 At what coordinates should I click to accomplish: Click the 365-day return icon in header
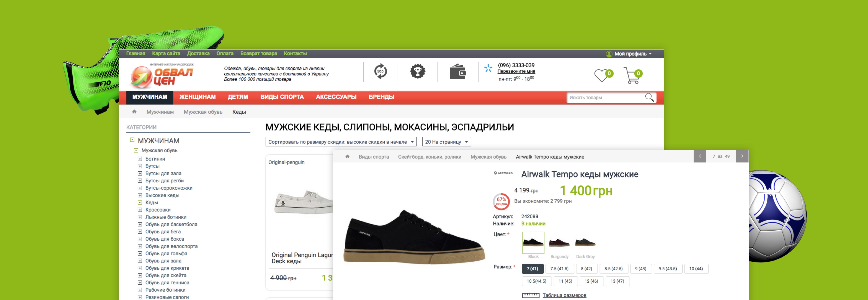point(380,71)
